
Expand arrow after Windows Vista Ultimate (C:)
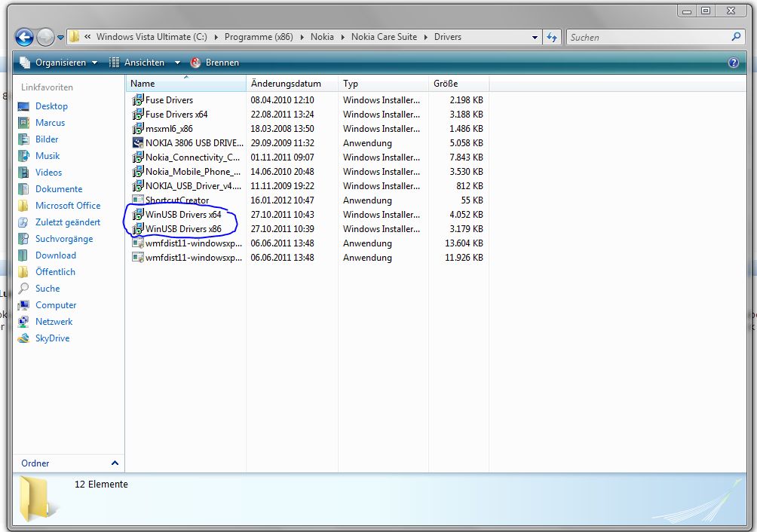click(216, 37)
